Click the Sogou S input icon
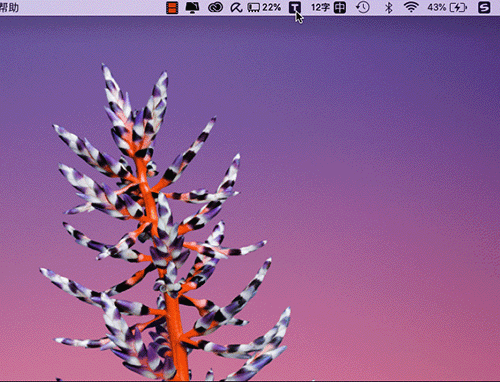The image size is (500, 382). [484, 8]
